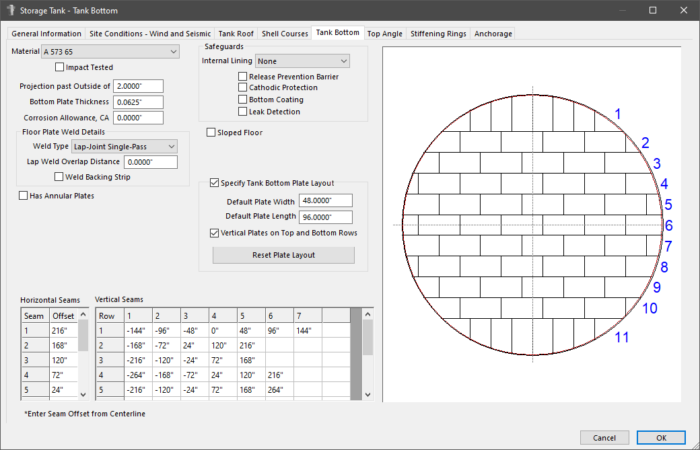The height and width of the screenshot is (450, 700).
Task: Click the Storage Tank app icon in title bar
Action: coord(11,10)
